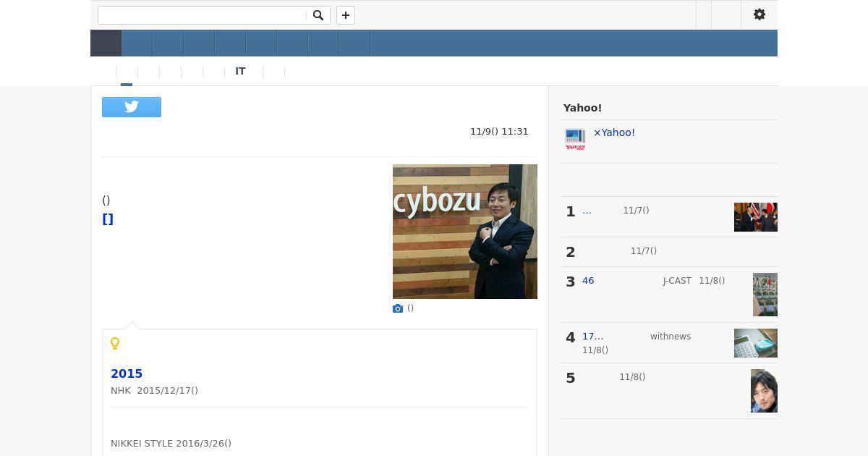Share the article via Twitter bird button
This screenshot has height=456, width=868.
click(132, 107)
